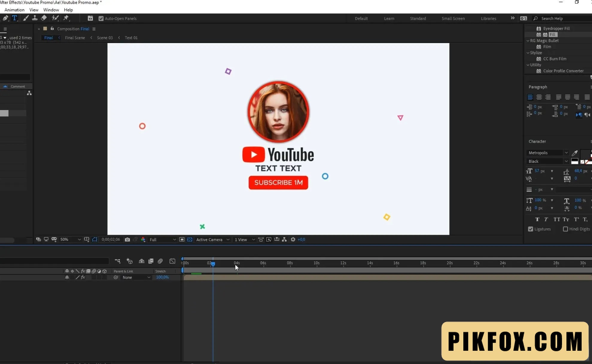The width and height of the screenshot is (592, 364).
Task: Select the Eraser tool
Action: coord(44,18)
